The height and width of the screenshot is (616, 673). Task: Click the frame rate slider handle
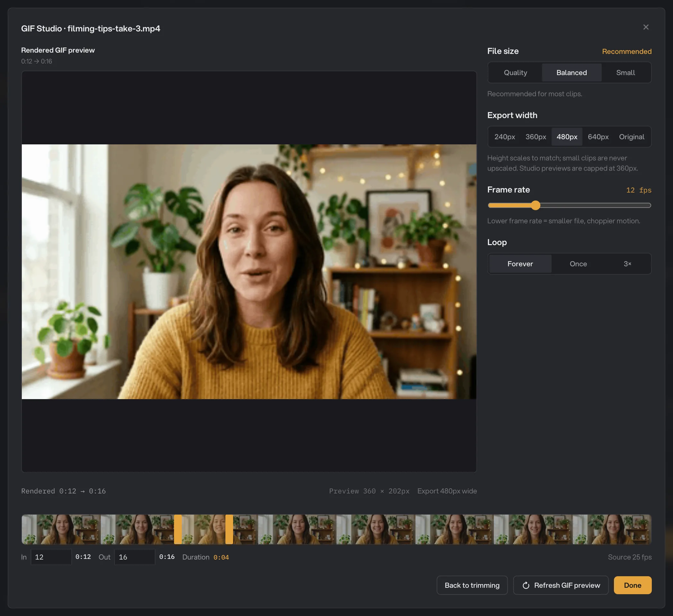pyautogui.click(x=535, y=205)
